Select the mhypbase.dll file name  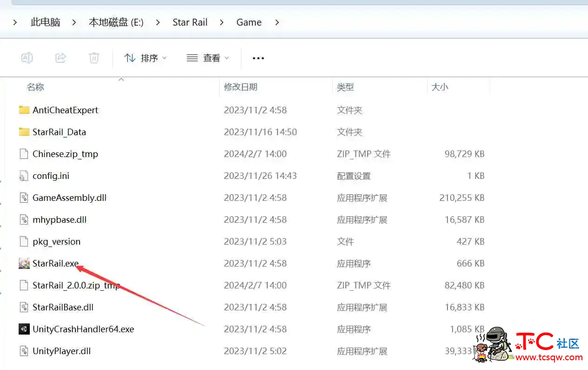click(x=60, y=219)
